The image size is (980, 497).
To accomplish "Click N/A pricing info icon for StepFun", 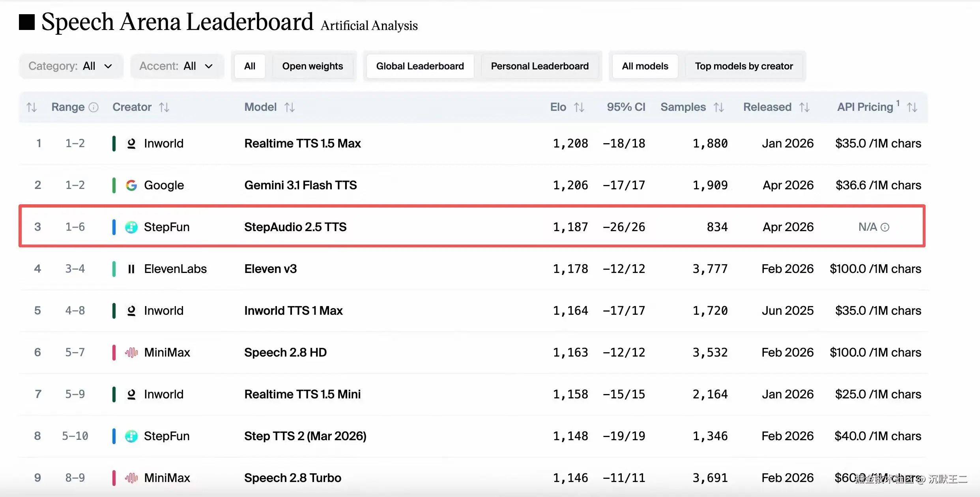I will 885,227.
